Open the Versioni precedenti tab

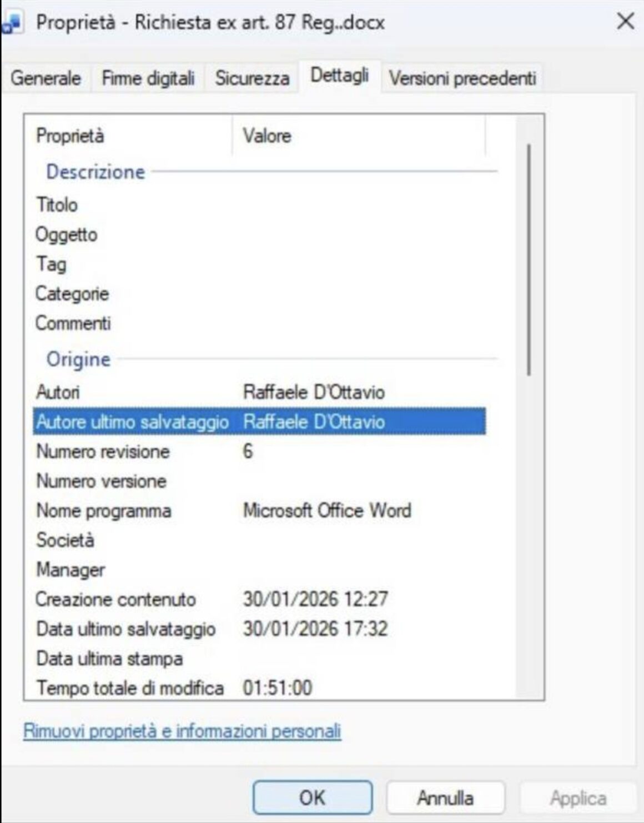[462, 78]
